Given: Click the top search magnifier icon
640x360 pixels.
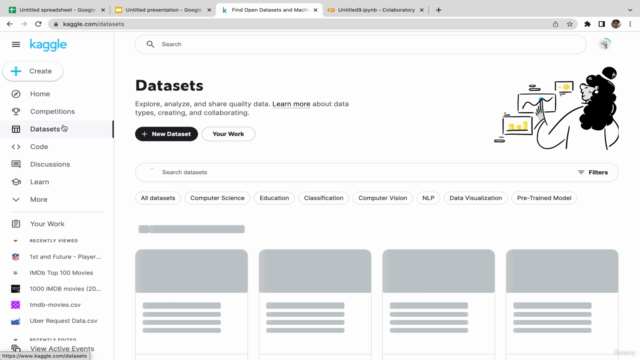Looking at the screenshot, I should [150, 44].
